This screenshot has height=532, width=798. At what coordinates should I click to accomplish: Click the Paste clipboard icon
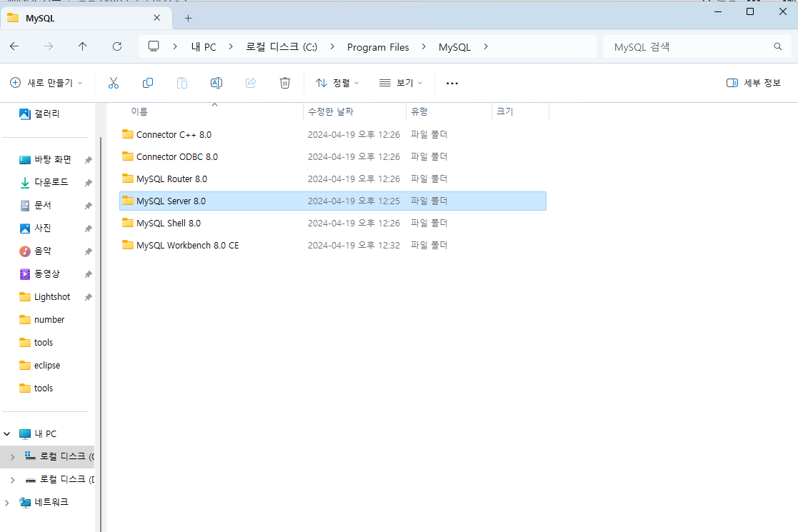tap(182, 83)
